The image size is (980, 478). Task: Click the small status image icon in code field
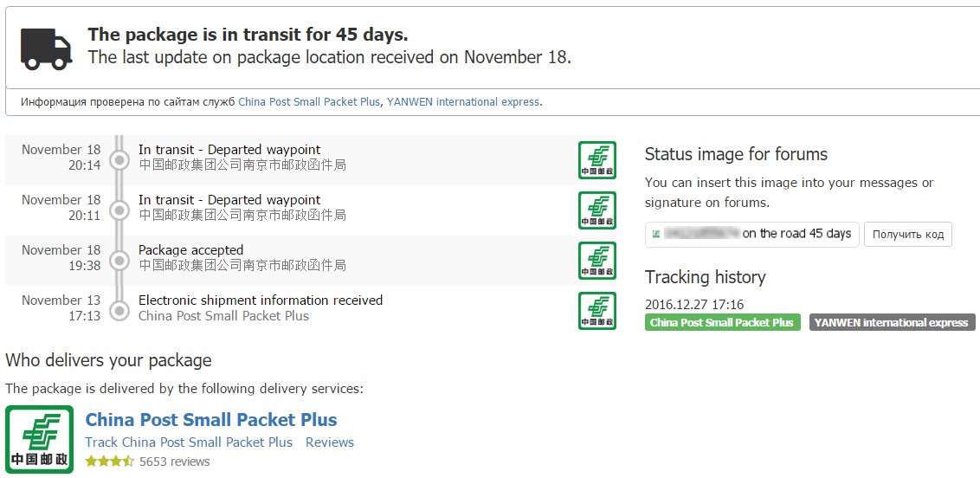(657, 234)
